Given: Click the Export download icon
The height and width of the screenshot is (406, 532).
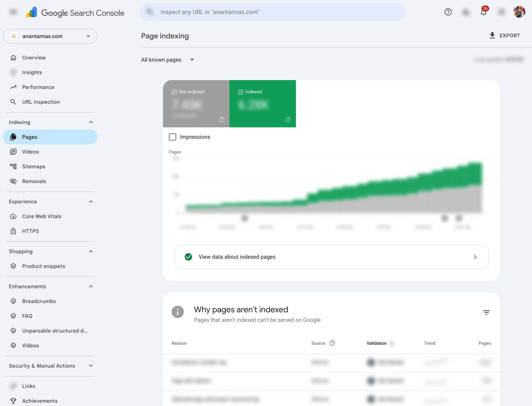Looking at the screenshot, I should (x=492, y=35).
